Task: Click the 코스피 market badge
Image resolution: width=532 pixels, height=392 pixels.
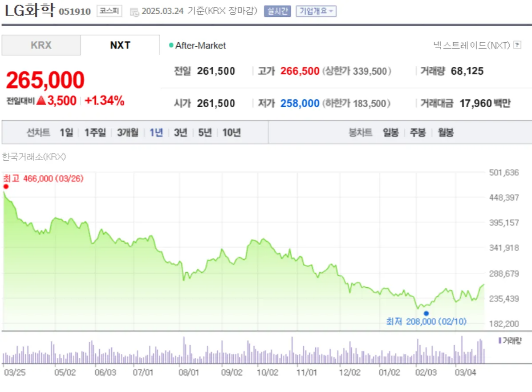Action: (109, 11)
